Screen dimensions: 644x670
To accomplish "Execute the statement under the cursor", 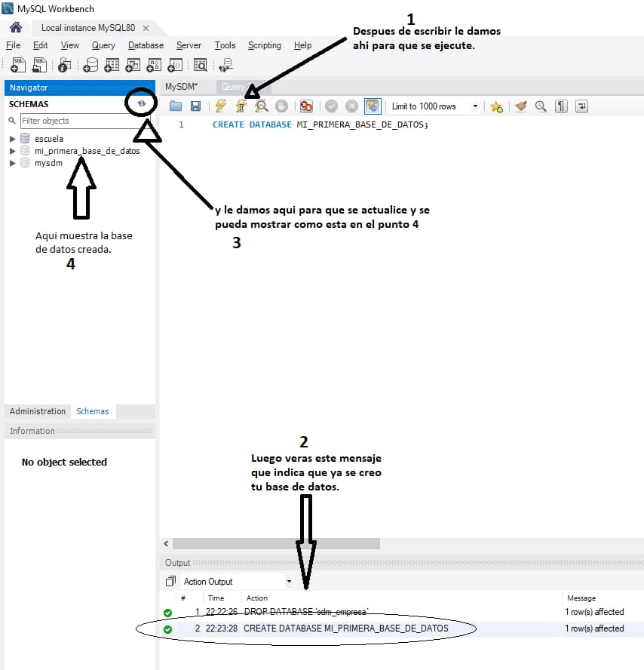I will 241,106.
